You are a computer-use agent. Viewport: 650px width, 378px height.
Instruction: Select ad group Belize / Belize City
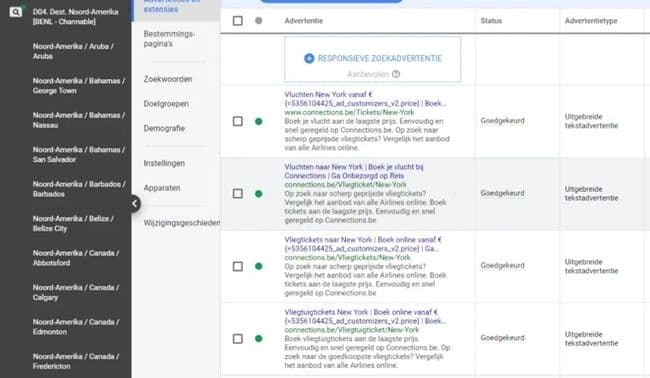(x=73, y=223)
